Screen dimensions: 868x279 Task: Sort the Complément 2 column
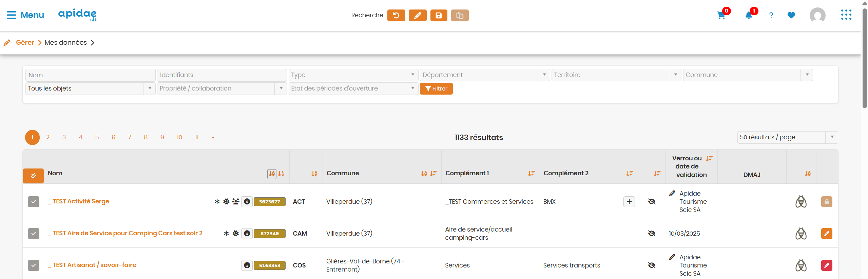click(x=630, y=174)
